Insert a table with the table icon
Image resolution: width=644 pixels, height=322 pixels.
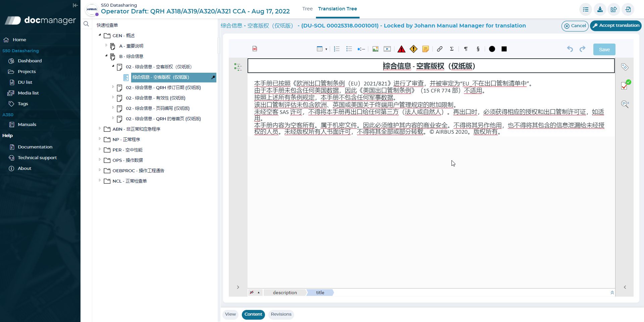click(x=320, y=49)
